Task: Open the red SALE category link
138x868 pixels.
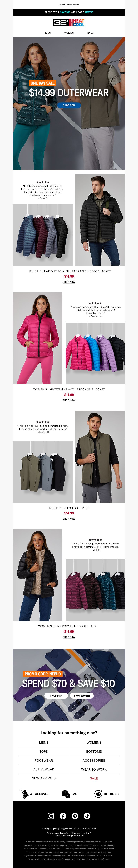Action: coord(94,778)
